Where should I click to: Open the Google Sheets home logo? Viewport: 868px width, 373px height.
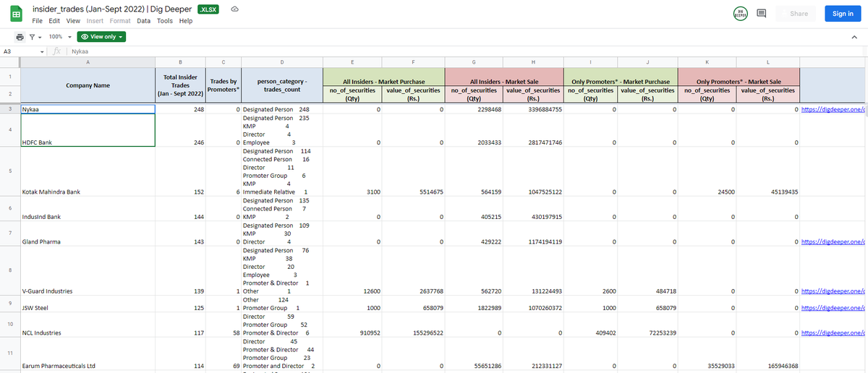pos(16,14)
